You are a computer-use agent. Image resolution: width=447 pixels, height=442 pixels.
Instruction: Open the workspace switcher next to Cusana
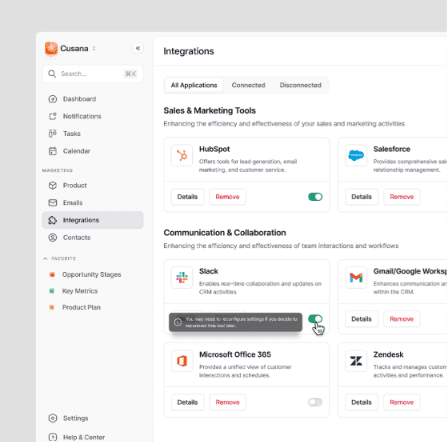click(x=94, y=48)
